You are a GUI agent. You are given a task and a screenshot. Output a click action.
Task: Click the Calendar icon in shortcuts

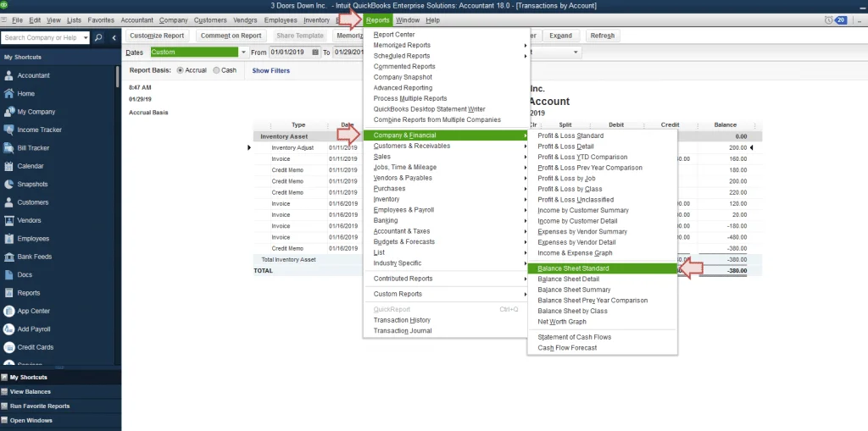pyautogui.click(x=9, y=166)
